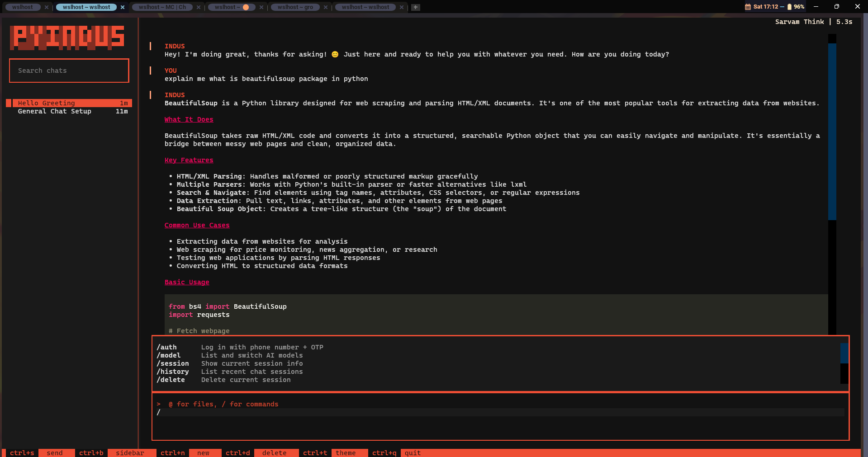This screenshot has width=868, height=457.
Task: Switch to first wslhost tab
Action: pyautogui.click(x=23, y=7)
